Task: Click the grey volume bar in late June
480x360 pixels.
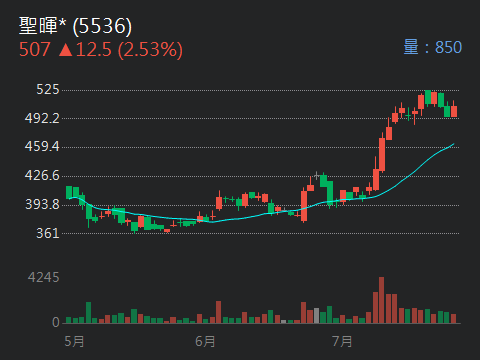Action: 316,315
